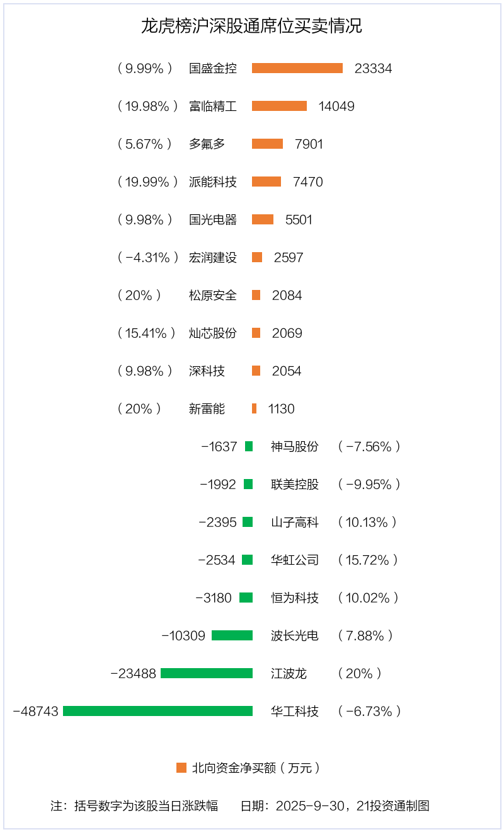Click the orange legend color swatch
Viewport: 504px width, 832px height.
[181, 768]
